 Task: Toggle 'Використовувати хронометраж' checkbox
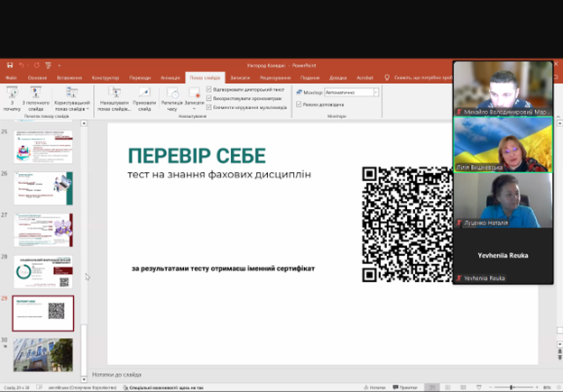[x=208, y=98]
